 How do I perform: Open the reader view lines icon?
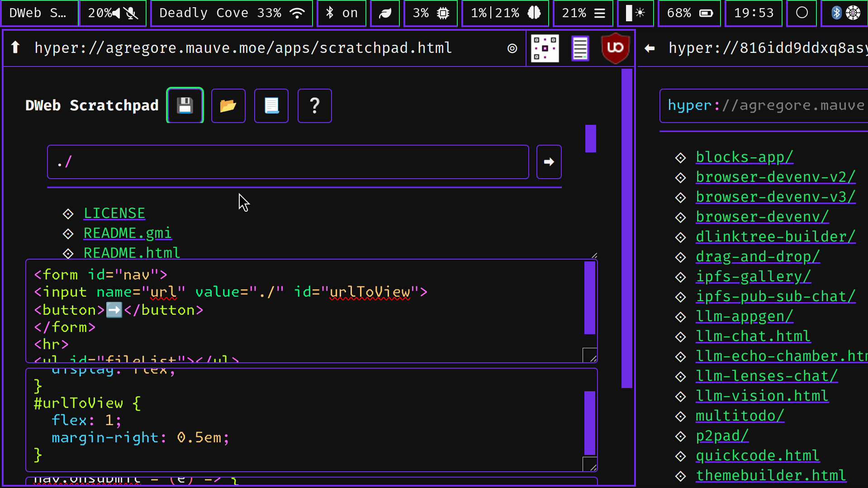tap(580, 48)
